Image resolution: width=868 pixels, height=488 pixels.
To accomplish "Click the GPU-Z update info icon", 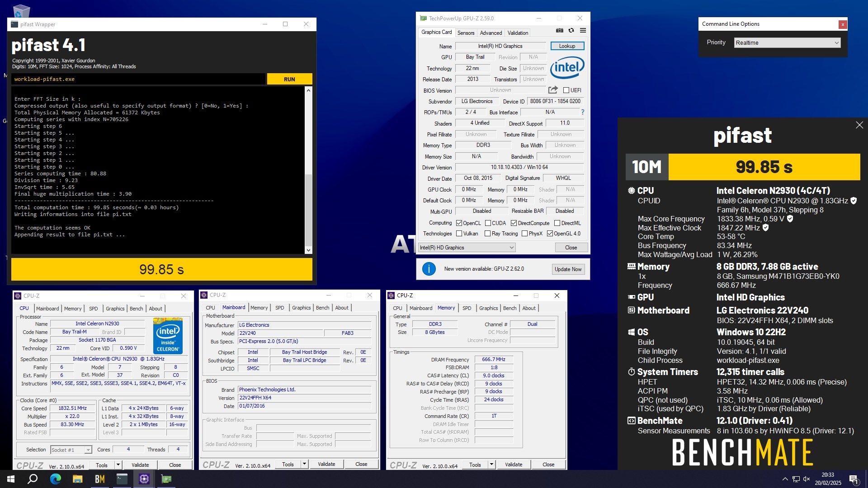I will tap(429, 269).
